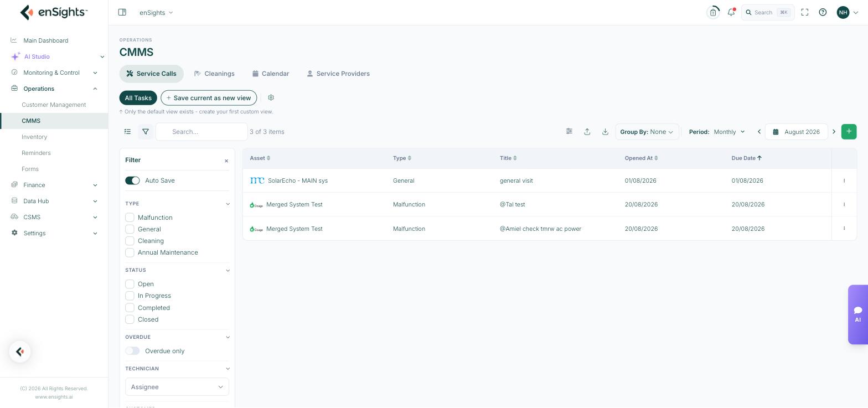This screenshot has height=408, width=868.
Task: Enable the Overdue only switch
Action: coord(132,351)
